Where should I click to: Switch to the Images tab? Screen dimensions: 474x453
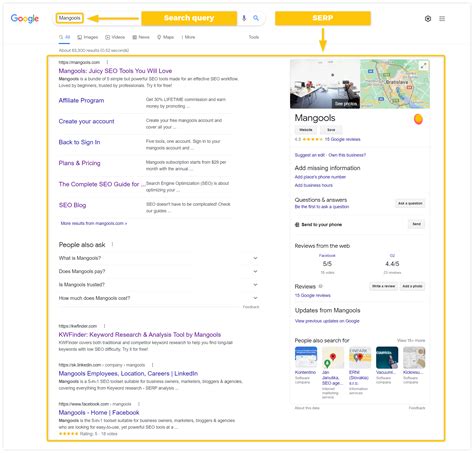click(x=88, y=37)
